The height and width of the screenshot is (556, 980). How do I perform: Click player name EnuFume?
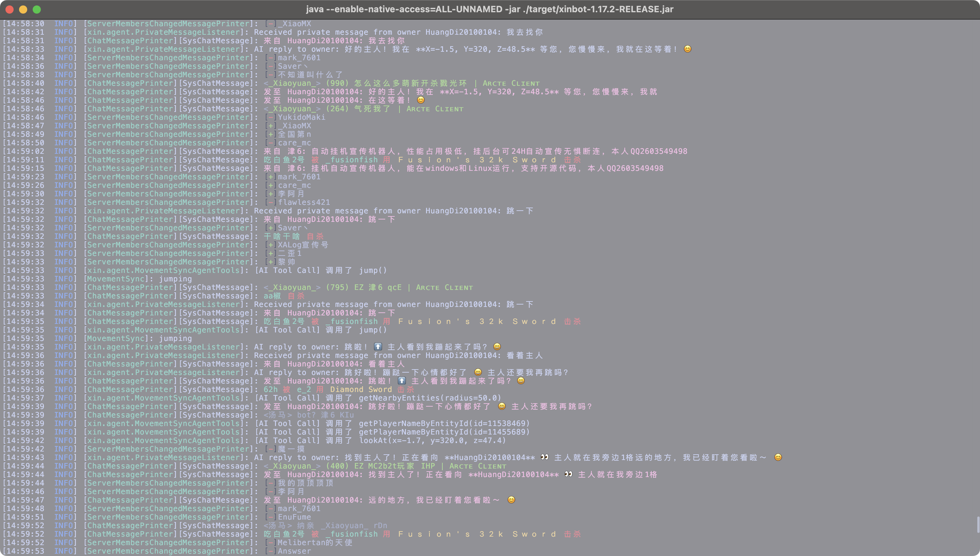294,517
